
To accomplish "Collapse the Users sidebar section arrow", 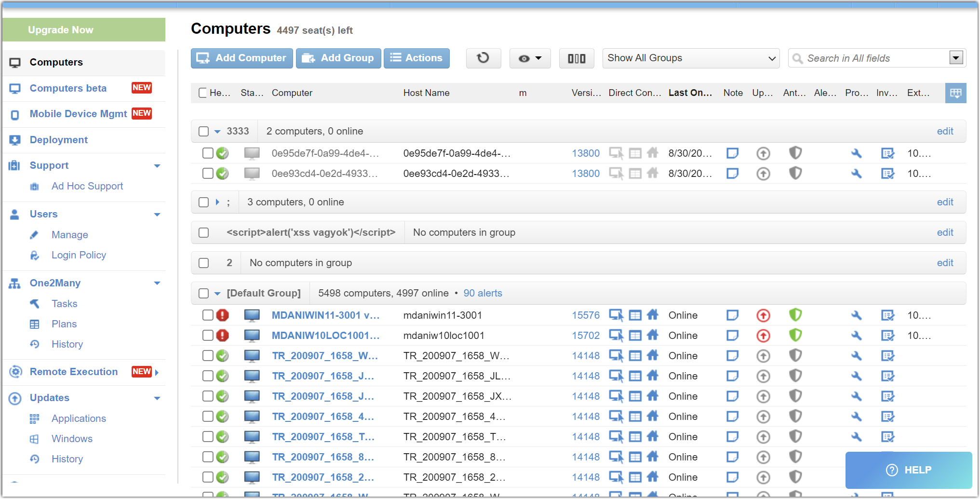I will (157, 215).
